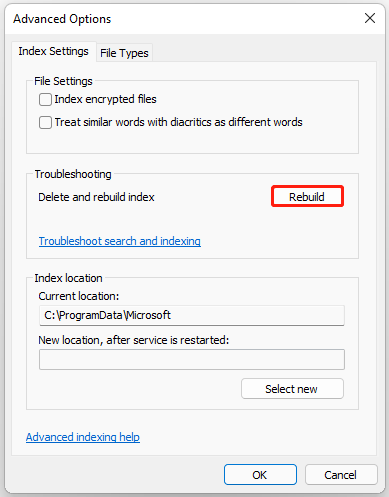Open Troubleshoot search and indexing link
Viewport: 389px width, 497px height.
pos(120,241)
